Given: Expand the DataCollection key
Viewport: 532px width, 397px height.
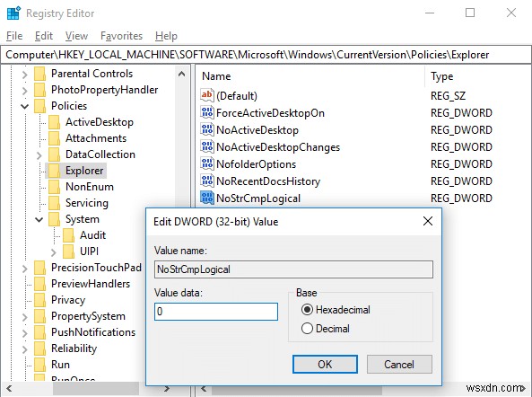Looking at the screenshot, I should tap(39, 154).
